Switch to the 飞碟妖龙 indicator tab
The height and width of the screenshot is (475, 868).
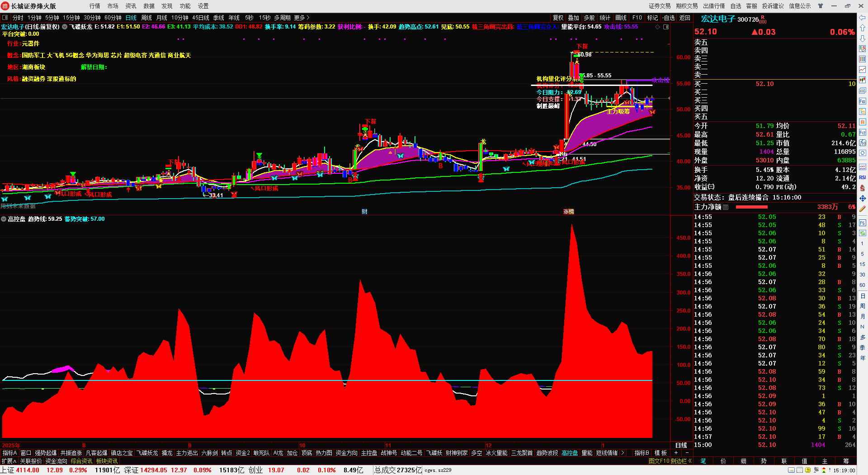tap(147, 453)
